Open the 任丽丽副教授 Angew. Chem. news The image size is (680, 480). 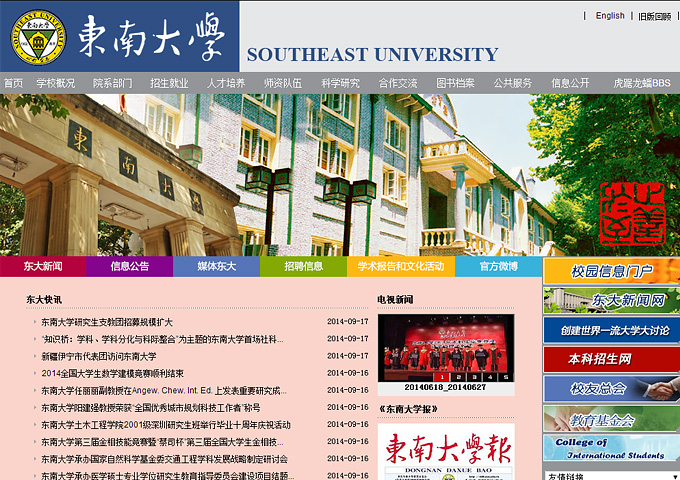pos(163,391)
